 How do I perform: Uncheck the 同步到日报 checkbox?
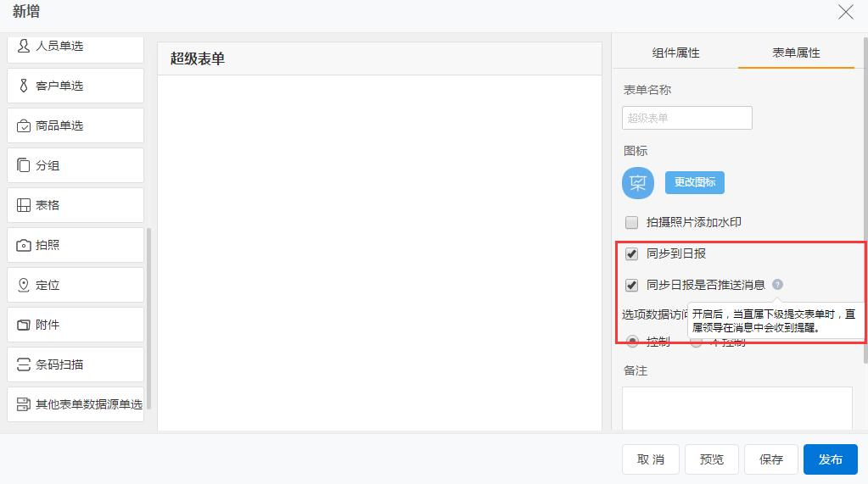click(x=631, y=254)
